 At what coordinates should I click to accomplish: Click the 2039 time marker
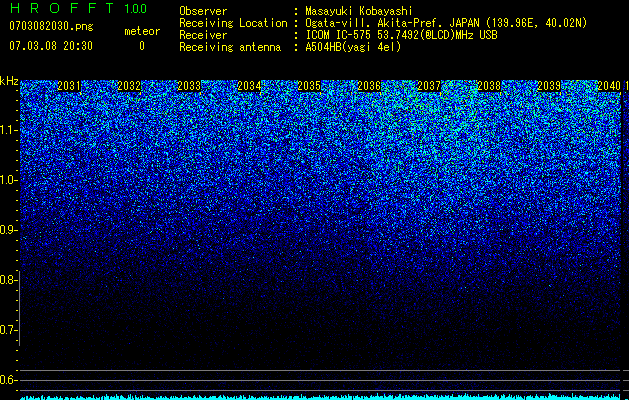(x=549, y=86)
